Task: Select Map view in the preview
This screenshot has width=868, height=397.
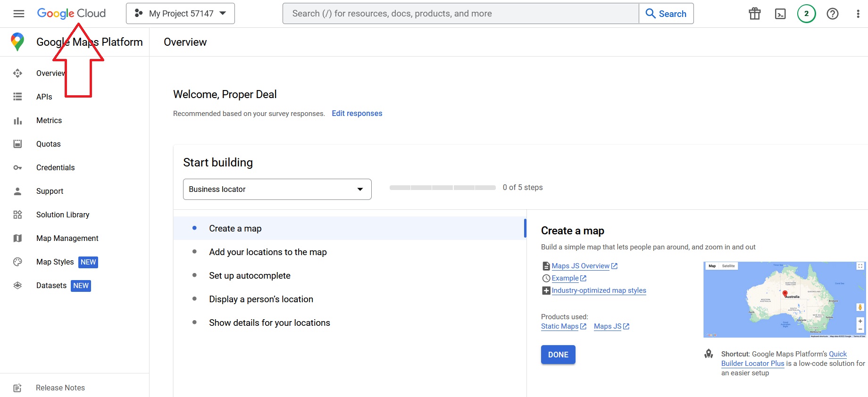Action: [712, 266]
